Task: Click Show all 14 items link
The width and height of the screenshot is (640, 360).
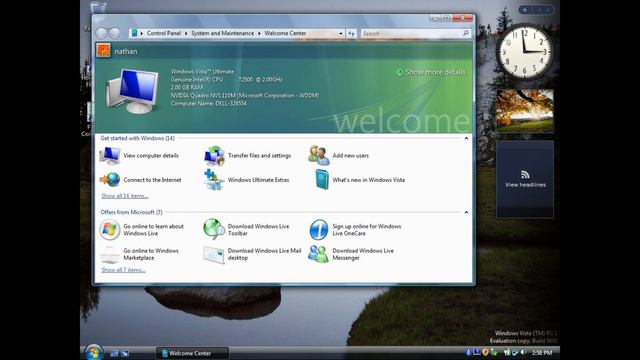Action: (125, 196)
